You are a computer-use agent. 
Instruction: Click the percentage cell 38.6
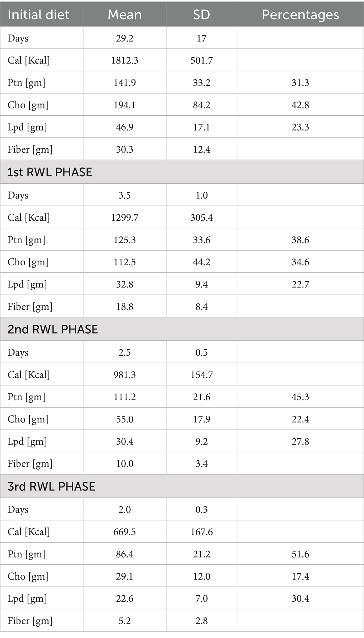[x=300, y=240]
